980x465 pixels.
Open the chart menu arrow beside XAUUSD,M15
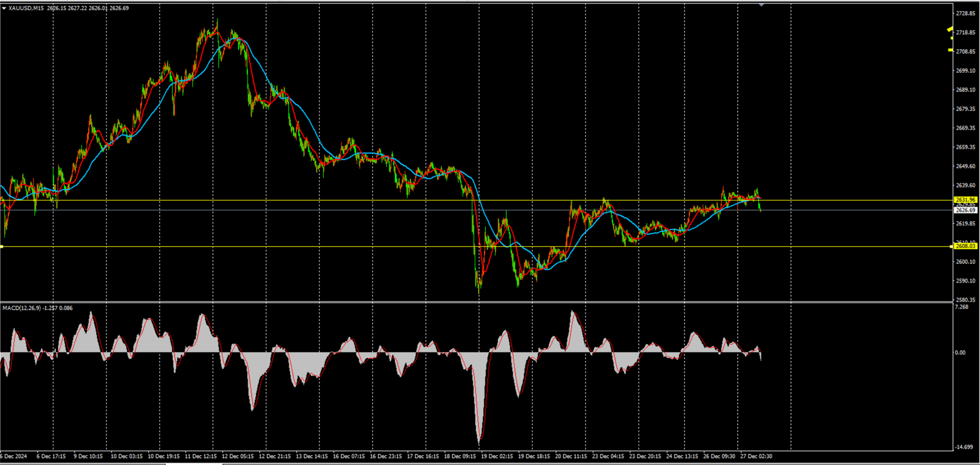[x=4, y=8]
